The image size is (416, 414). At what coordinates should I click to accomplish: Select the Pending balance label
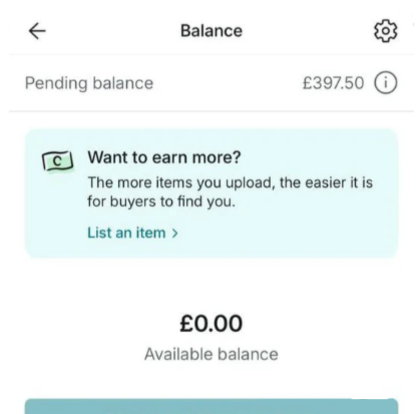coord(89,83)
